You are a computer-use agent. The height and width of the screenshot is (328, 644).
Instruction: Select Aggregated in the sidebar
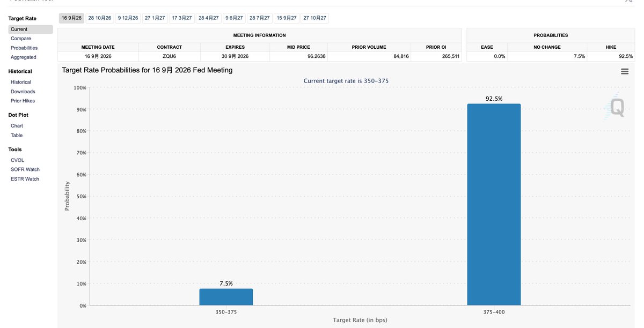click(24, 57)
